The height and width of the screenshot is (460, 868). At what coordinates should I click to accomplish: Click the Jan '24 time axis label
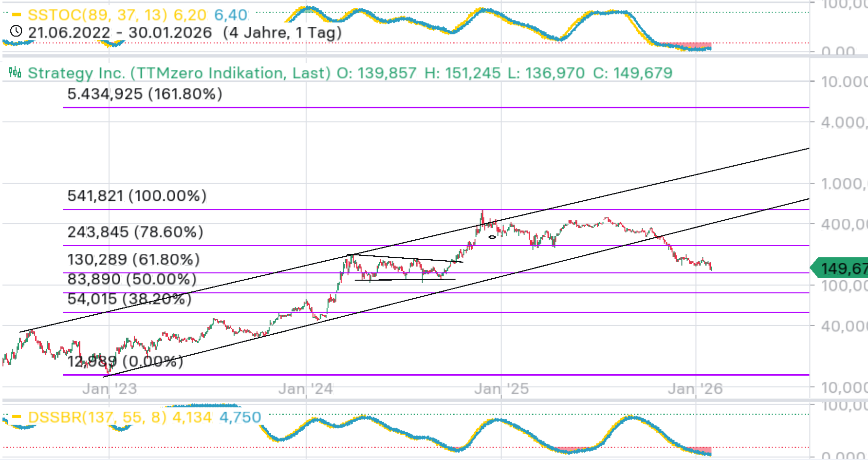point(305,389)
